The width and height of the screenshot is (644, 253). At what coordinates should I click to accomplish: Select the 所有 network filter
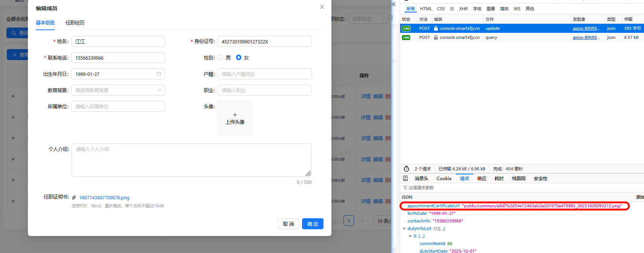(x=411, y=9)
